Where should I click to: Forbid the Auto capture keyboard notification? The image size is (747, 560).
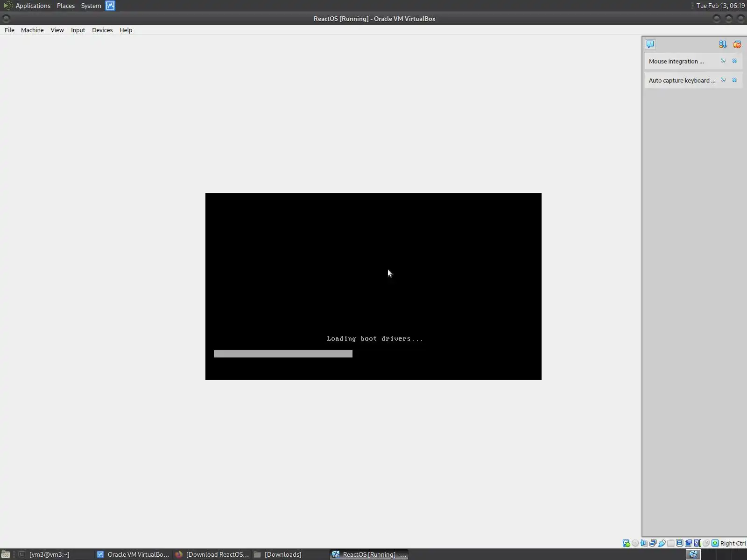coord(723,80)
